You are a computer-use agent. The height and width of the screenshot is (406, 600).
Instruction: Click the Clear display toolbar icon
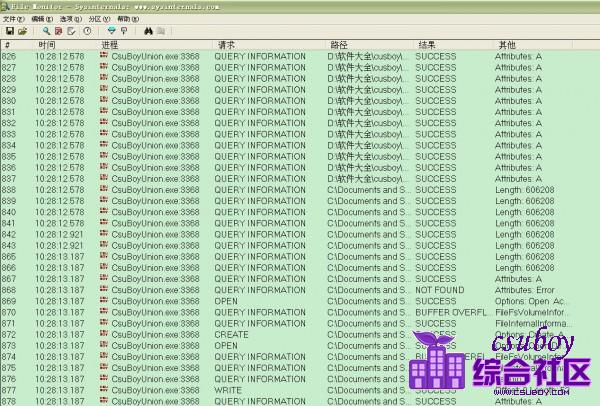59,31
